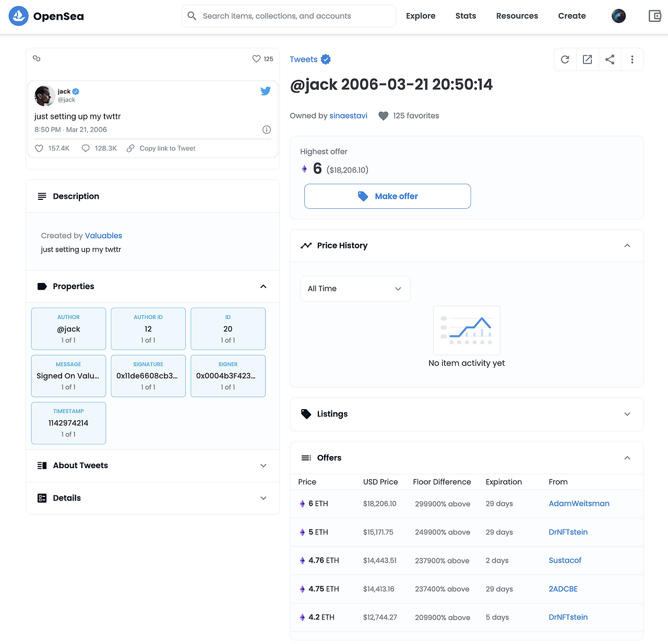Select the TIMESTAMP 1142974214 property card
Image resolution: width=668 pixels, height=644 pixels.
tap(68, 423)
